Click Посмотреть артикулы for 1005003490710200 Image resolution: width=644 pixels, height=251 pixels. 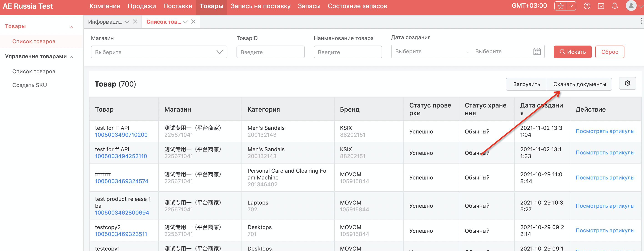[x=605, y=131]
